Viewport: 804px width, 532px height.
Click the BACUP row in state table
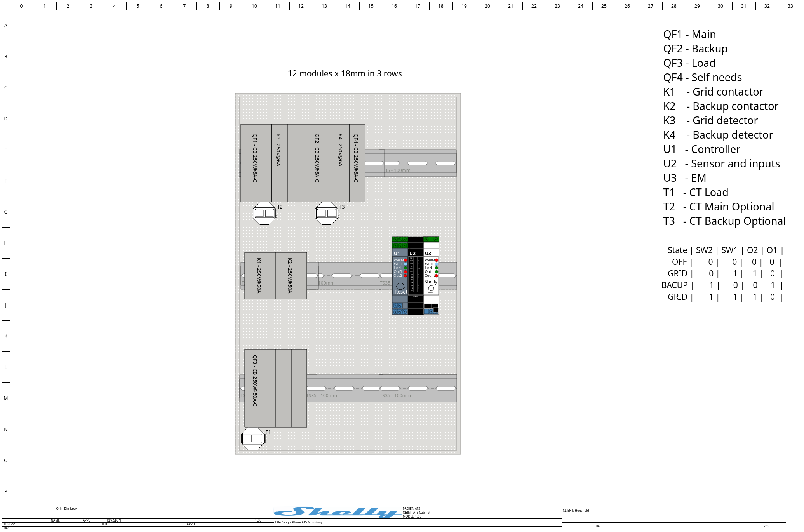722,285
